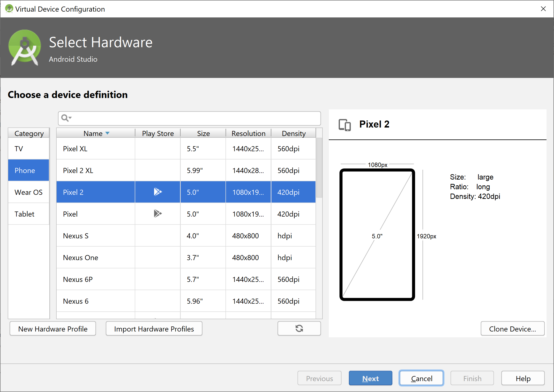Click the 5.96" size cell
Viewport: 554px width, 392px height.
tap(203, 301)
